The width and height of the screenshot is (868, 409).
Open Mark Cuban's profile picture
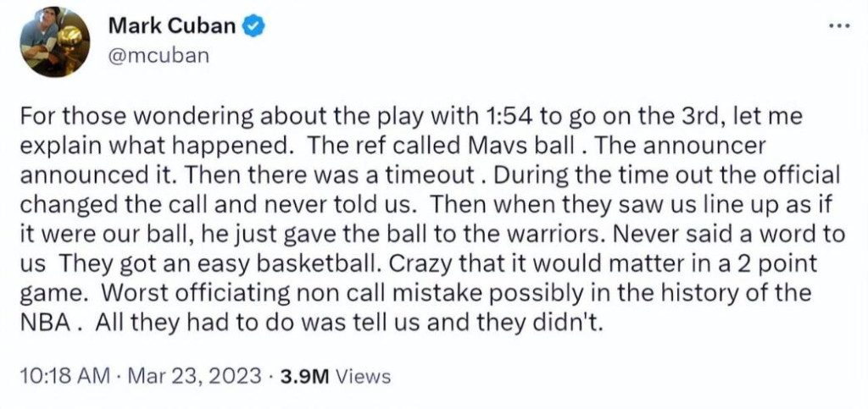click(54, 41)
